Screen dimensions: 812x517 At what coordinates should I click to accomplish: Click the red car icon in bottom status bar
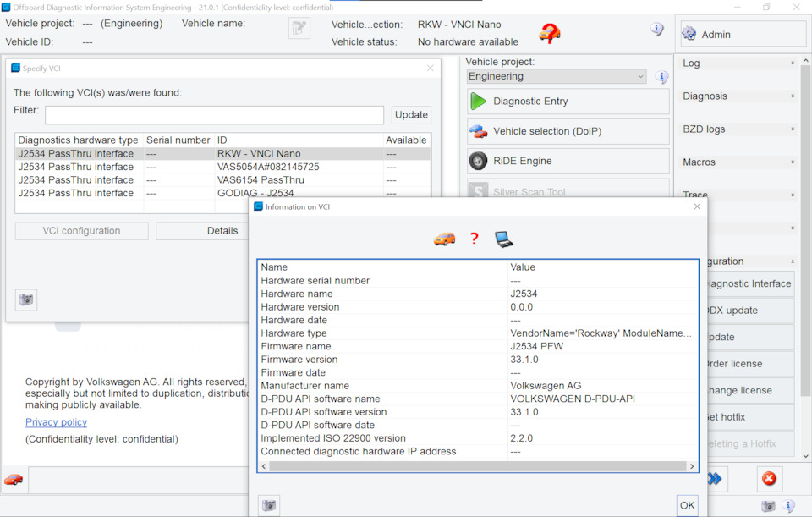point(14,479)
